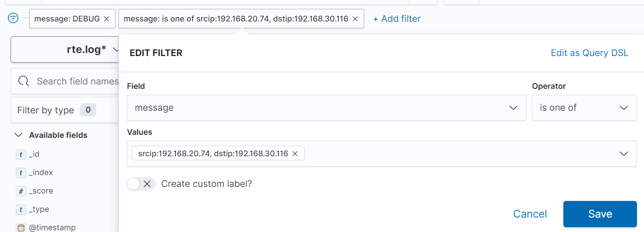Screen dimensions: 644x232
Task: Remove the srcip value chip from Values
Action: [x=295, y=153]
